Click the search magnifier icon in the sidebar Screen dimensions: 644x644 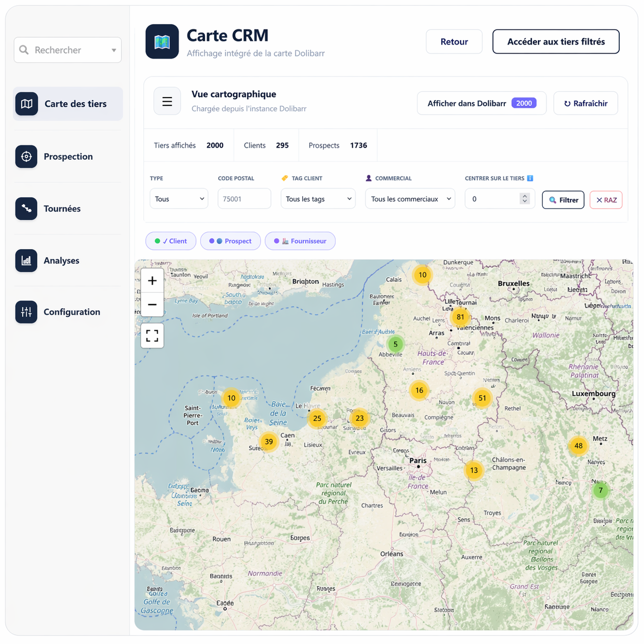[24, 50]
